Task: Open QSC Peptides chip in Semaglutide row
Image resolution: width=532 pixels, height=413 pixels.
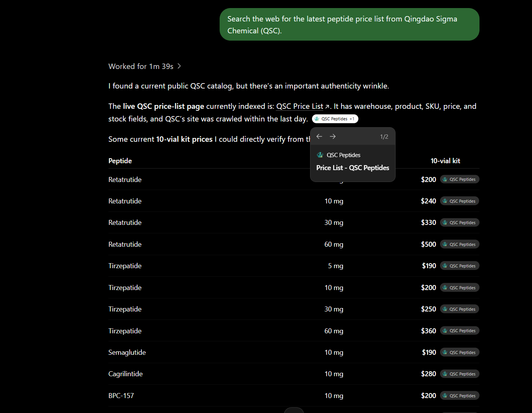Action: (460, 352)
